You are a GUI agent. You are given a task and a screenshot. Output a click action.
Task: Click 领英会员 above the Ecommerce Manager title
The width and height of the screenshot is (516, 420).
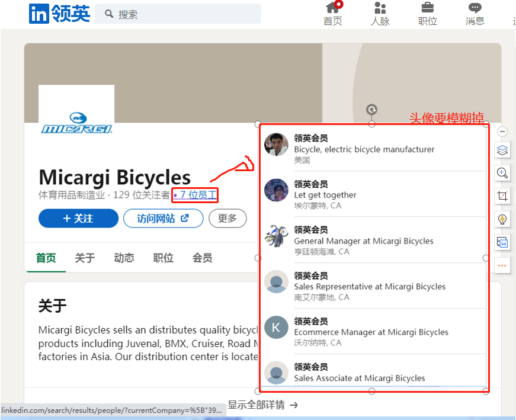[x=311, y=321]
